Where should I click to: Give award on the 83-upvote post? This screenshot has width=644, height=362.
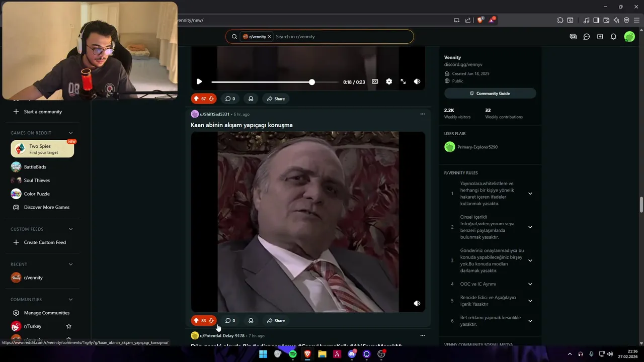click(251, 320)
